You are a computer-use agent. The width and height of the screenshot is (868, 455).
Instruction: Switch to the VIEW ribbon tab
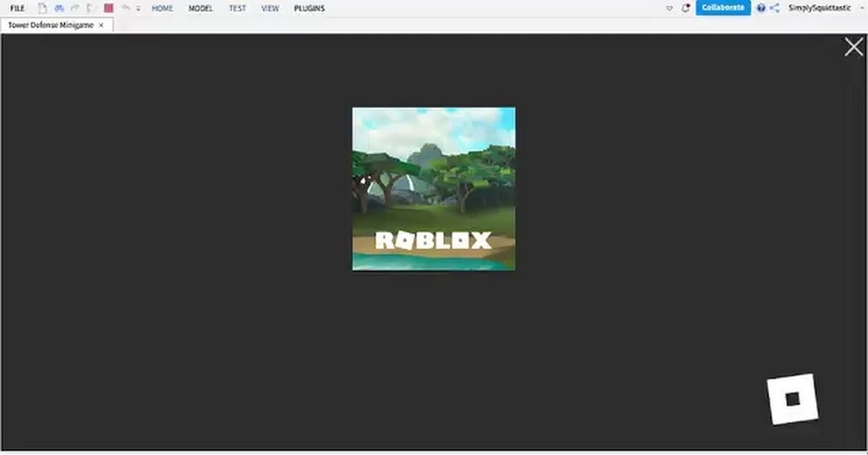(x=270, y=8)
